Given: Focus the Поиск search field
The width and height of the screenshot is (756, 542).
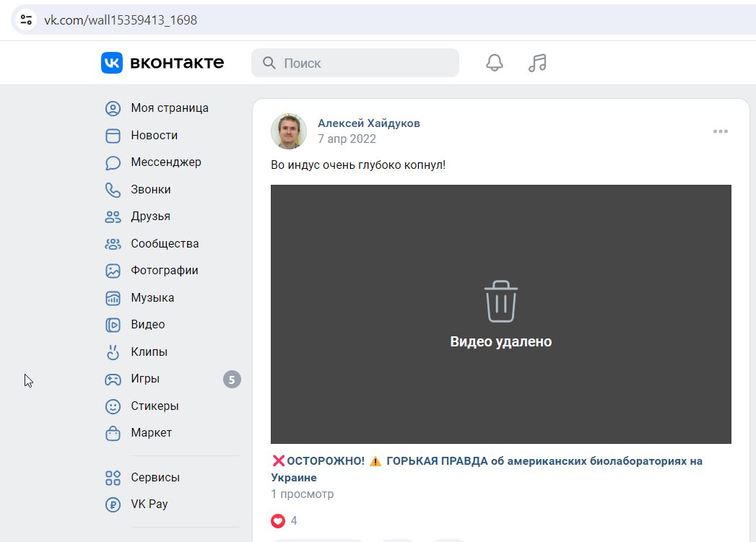Looking at the screenshot, I should [x=355, y=63].
